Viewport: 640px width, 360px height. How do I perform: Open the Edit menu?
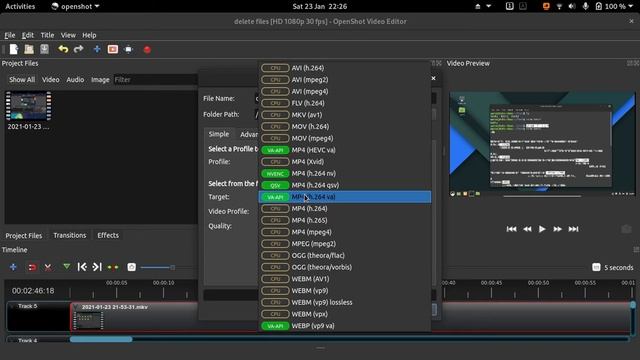pyautogui.click(x=28, y=35)
